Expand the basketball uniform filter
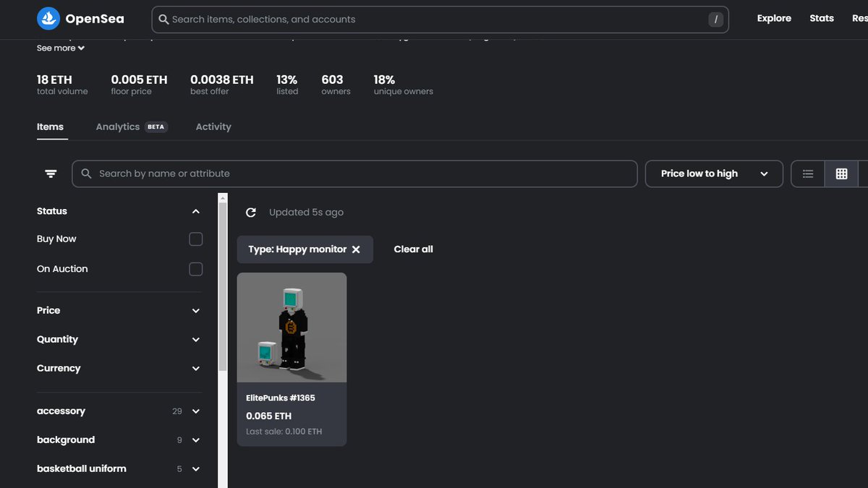 (195, 469)
